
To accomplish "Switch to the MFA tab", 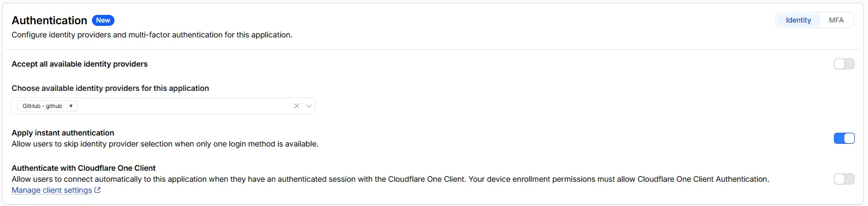I will 836,20.
